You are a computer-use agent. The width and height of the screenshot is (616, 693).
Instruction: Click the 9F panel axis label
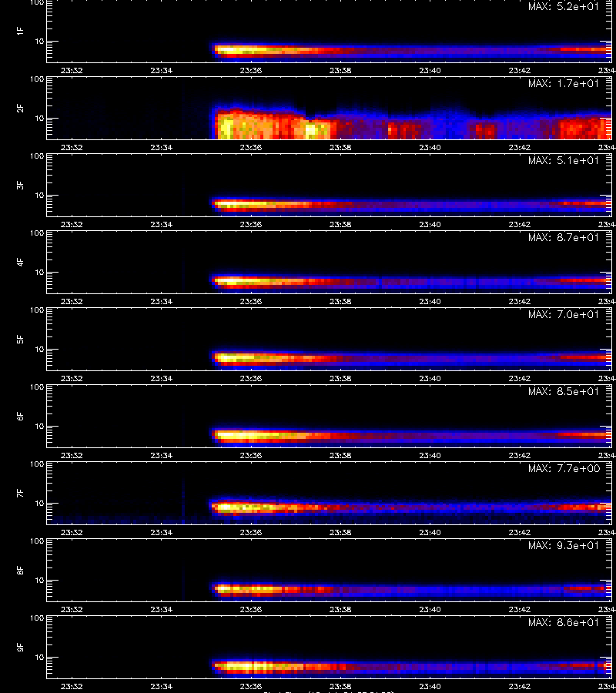point(20,647)
